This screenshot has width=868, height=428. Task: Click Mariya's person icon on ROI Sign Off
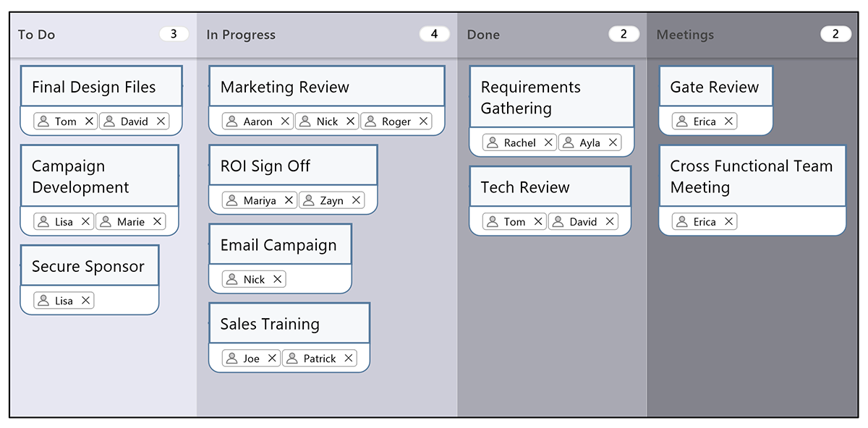point(232,200)
